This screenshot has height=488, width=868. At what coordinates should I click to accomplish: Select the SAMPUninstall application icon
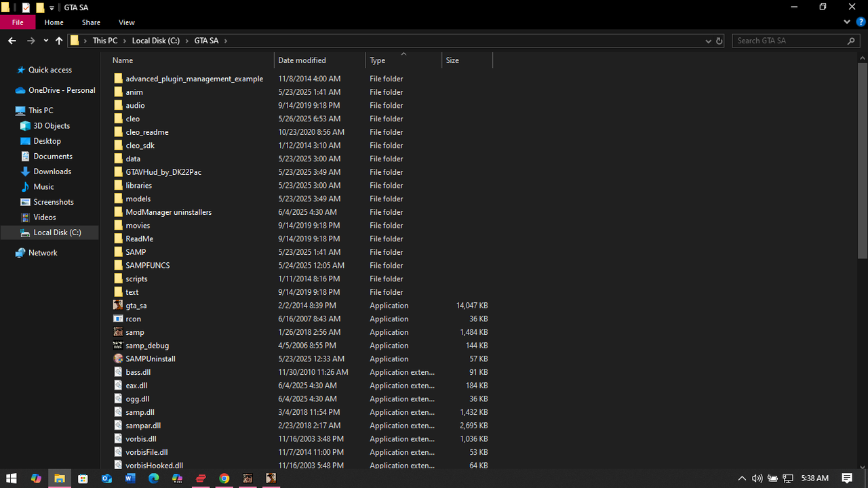(x=118, y=359)
